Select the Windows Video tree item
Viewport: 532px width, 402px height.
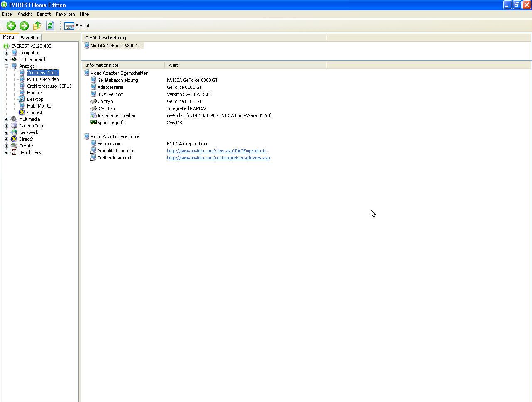pos(42,73)
